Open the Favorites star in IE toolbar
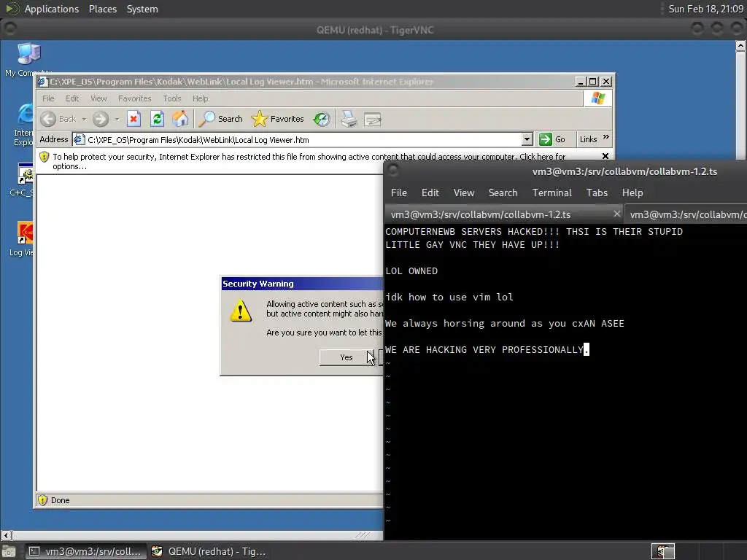The height and width of the screenshot is (560, 747). pyautogui.click(x=277, y=119)
